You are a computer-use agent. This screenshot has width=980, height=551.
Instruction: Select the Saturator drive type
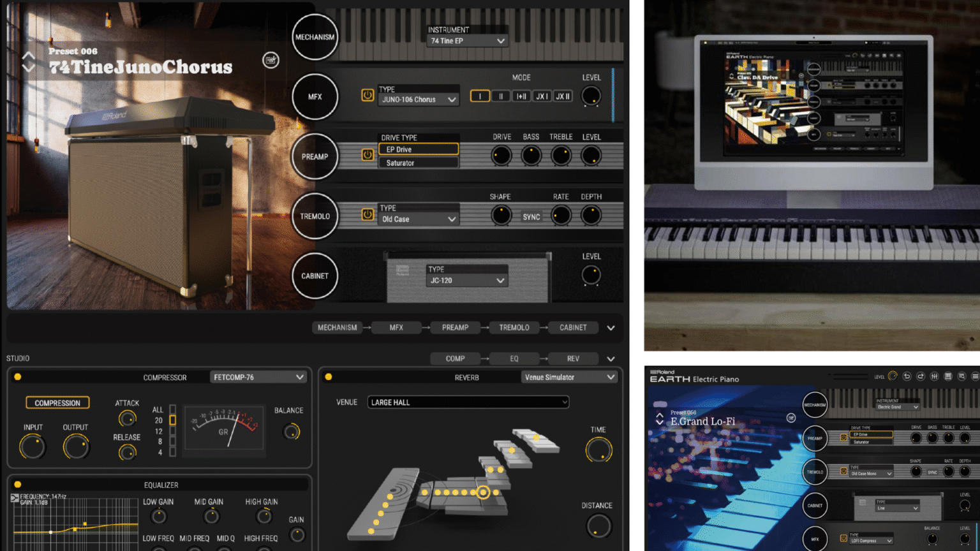[x=418, y=163]
